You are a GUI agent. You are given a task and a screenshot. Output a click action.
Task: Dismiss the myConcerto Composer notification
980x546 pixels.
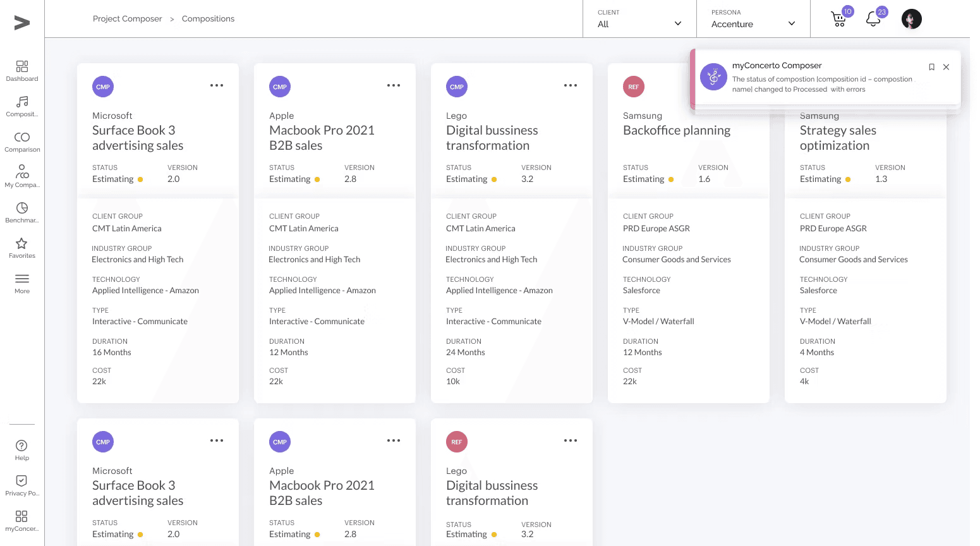[x=946, y=67]
